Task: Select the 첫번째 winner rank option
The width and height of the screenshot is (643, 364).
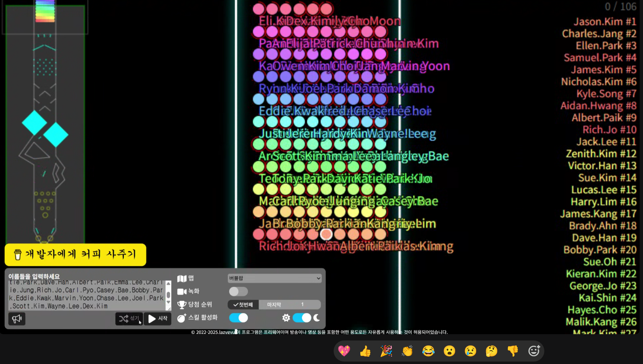Action: click(243, 305)
